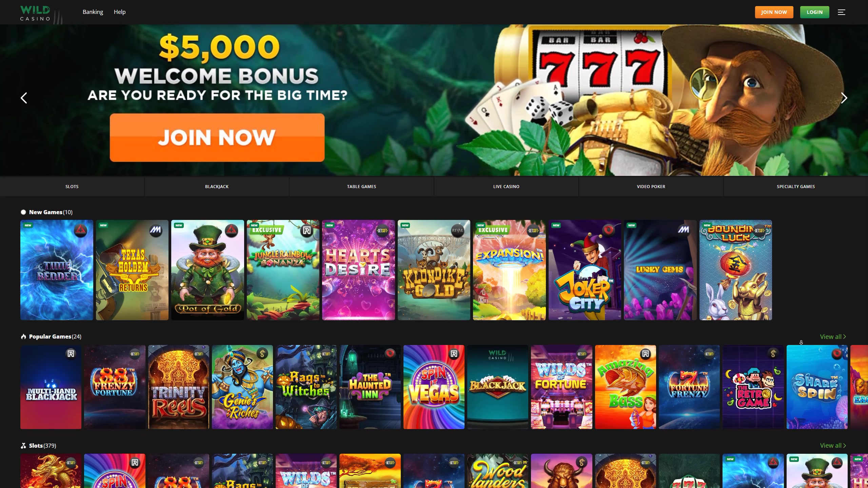Launch the Spin It Vegas popular game
This screenshot has height=488, width=868.
tap(434, 387)
